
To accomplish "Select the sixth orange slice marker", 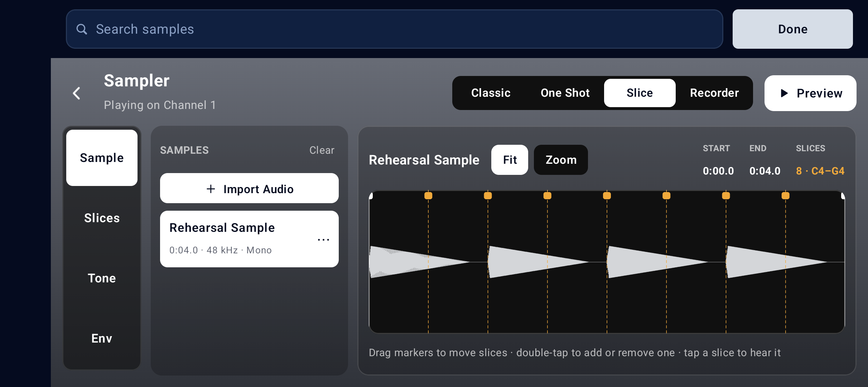I will [726, 195].
